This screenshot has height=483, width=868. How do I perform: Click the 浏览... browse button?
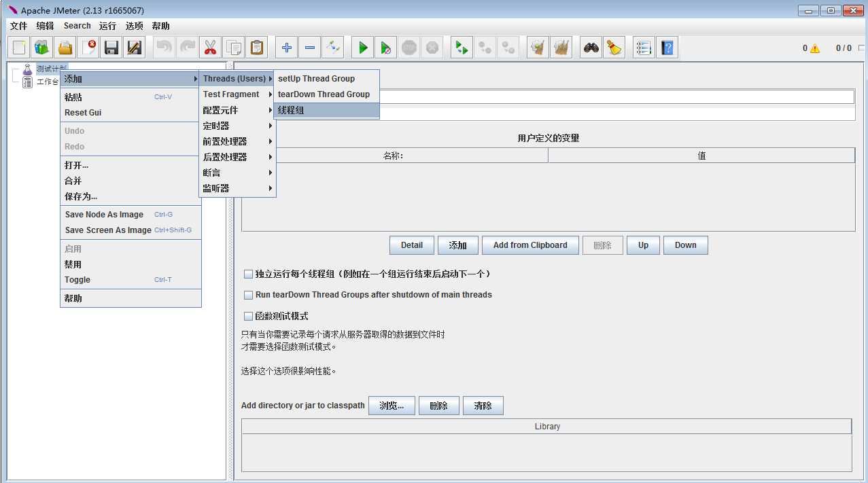[x=392, y=406]
